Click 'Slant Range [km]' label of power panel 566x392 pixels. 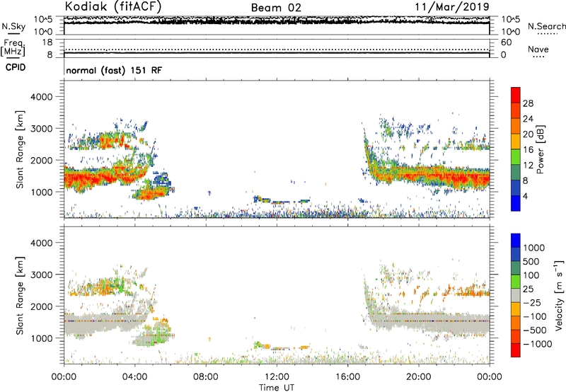(20, 149)
